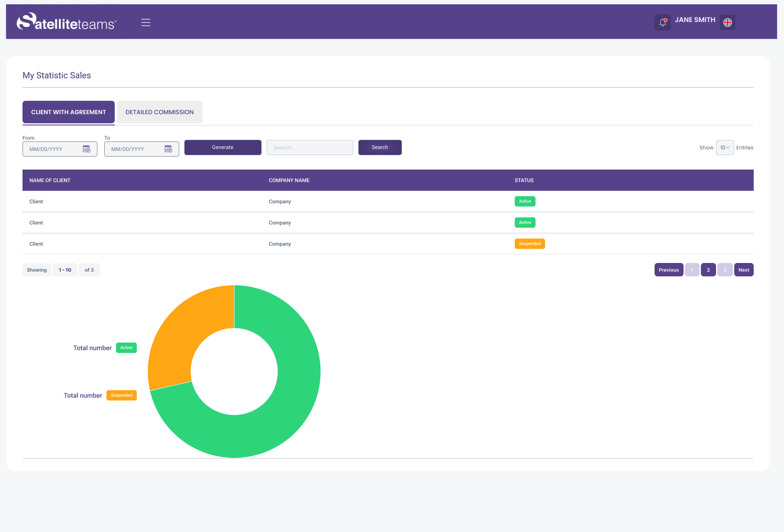Switch to Detailed Commission tab
This screenshot has width=784, height=532.
(159, 112)
